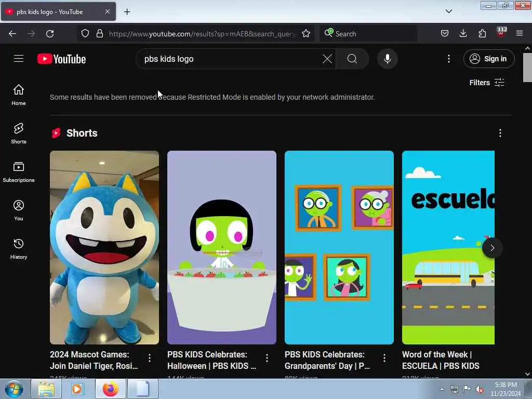This screenshot has width=532, height=399.
Task: Open YouTube settings three-dot menu
Action: pyautogui.click(x=448, y=59)
